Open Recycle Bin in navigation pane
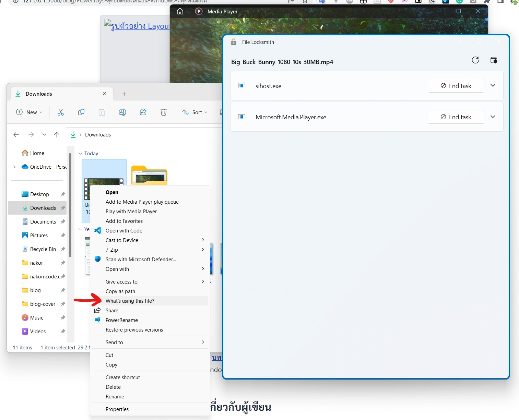This screenshot has height=420, width=519. (x=37, y=249)
